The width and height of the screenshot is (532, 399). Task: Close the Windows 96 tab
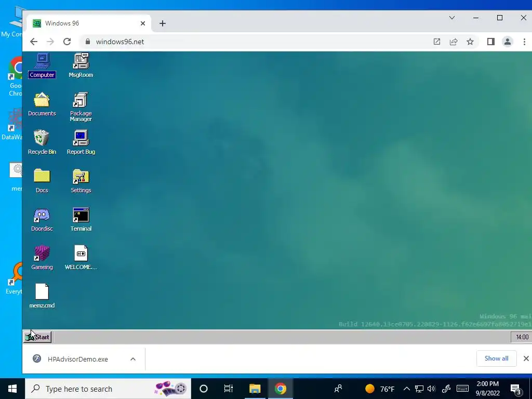pos(143,23)
